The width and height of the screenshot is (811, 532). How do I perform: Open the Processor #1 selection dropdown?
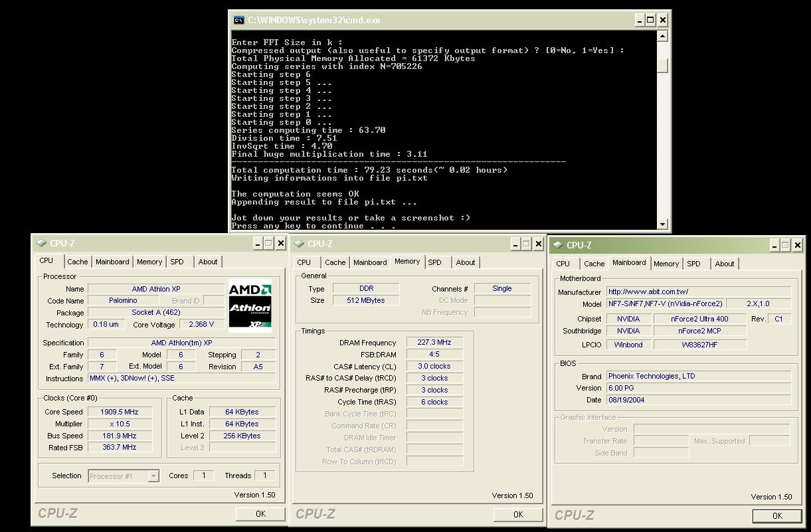point(154,476)
